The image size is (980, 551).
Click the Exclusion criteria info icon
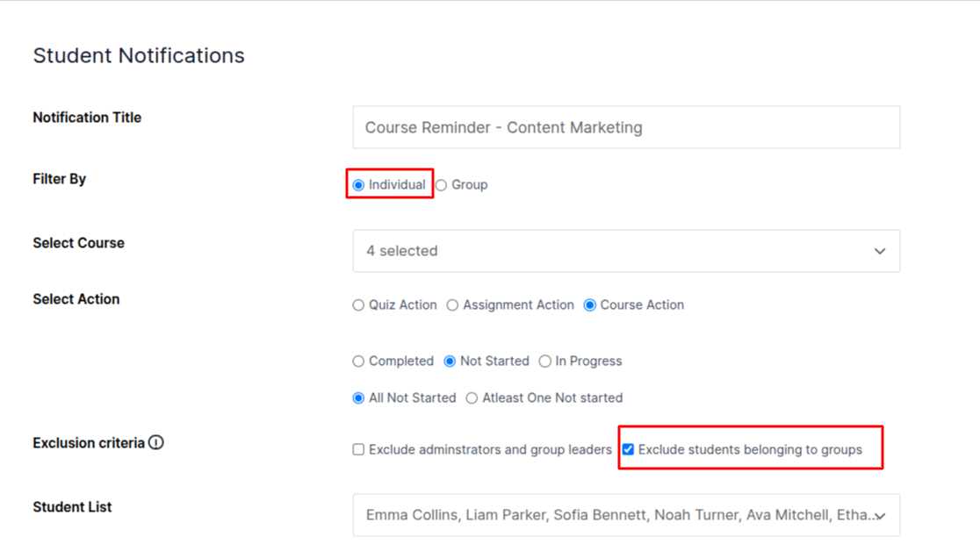point(156,443)
